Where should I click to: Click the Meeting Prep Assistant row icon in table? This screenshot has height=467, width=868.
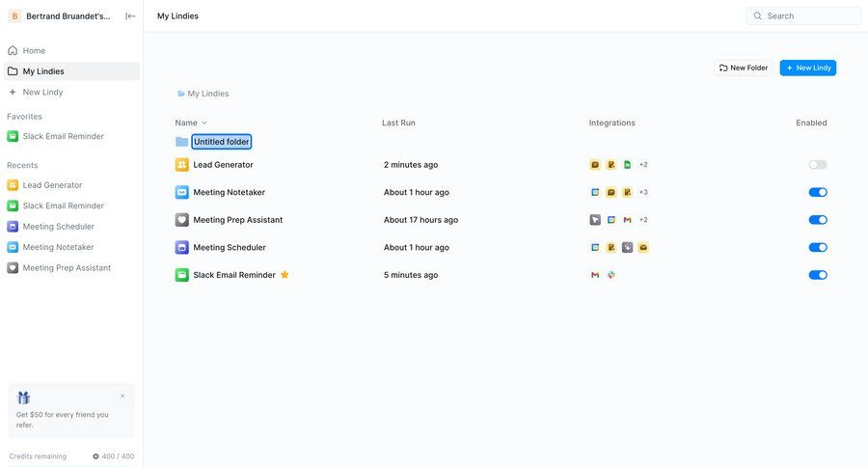pos(182,220)
